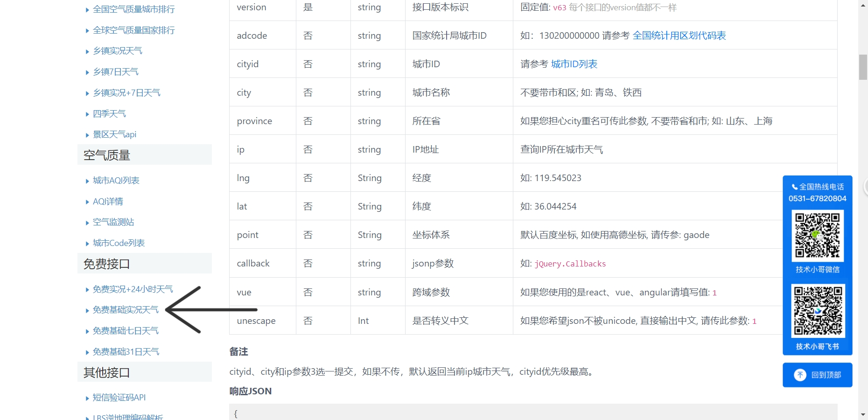Click the province parameter cell
Screen dimensions: 868x420
click(262, 121)
